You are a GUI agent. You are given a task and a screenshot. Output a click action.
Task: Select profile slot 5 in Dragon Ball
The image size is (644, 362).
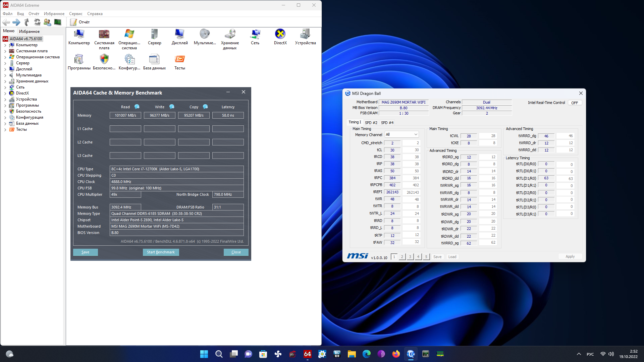pyautogui.click(x=426, y=257)
